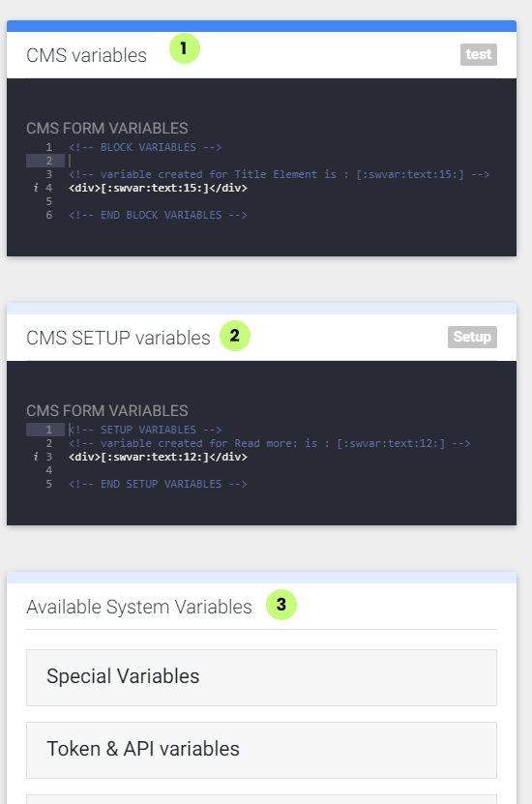Click the green number 1 badge

[185, 48]
